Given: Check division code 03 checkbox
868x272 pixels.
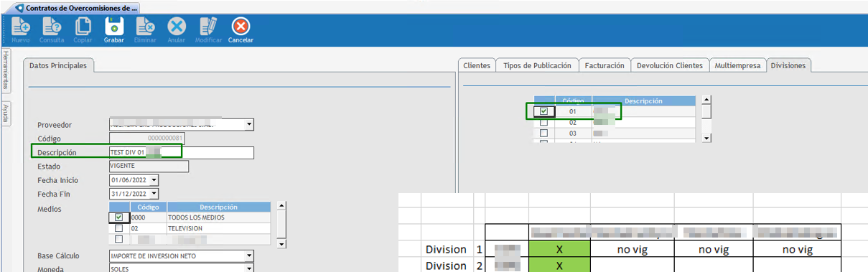Looking at the screenshot, I should click(x=543, y=133).
